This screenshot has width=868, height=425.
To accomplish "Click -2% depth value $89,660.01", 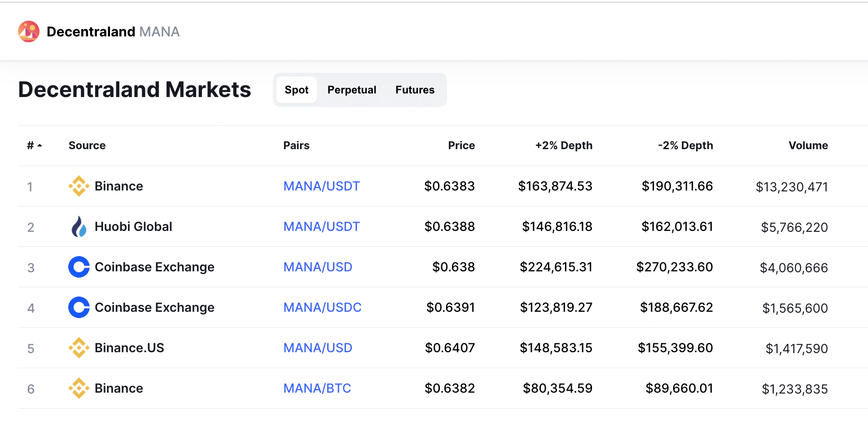I will 679,388.
